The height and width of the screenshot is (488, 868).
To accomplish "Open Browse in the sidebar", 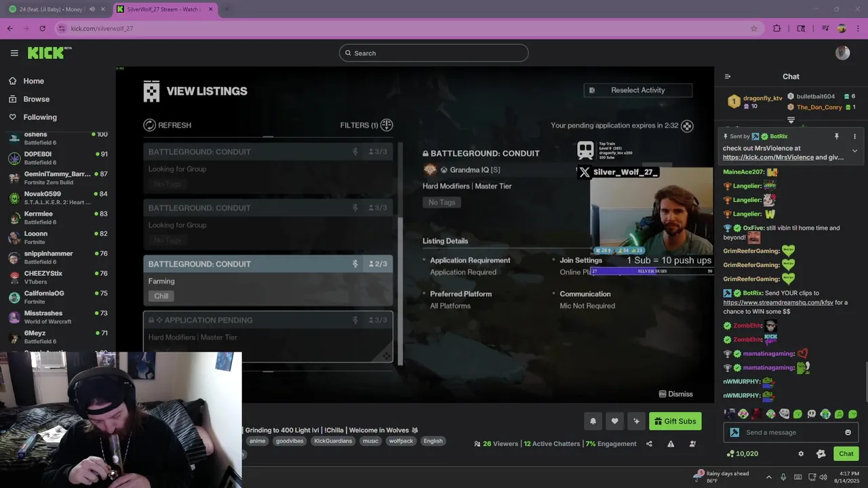I will [x=36, y=99].
